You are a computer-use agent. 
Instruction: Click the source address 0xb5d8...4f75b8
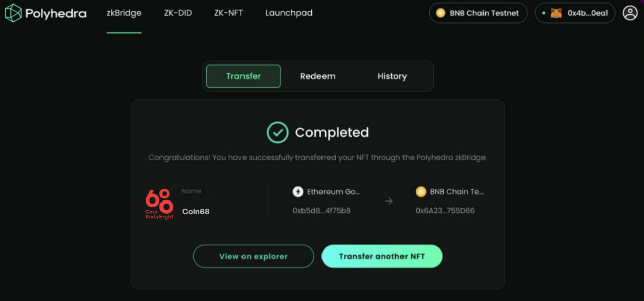pos(321,211)
